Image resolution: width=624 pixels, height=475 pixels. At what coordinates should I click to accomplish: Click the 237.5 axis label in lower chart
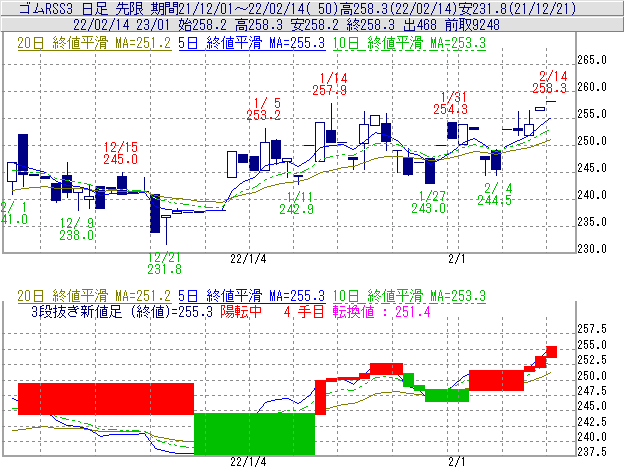click(592, 452)
